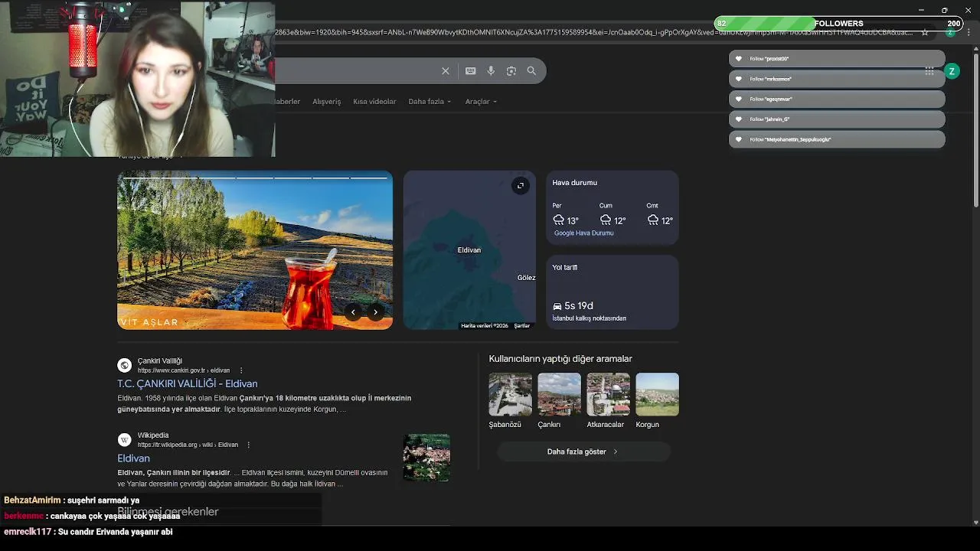Open the on-screen keyboard input tool

[x=470, y=70]
